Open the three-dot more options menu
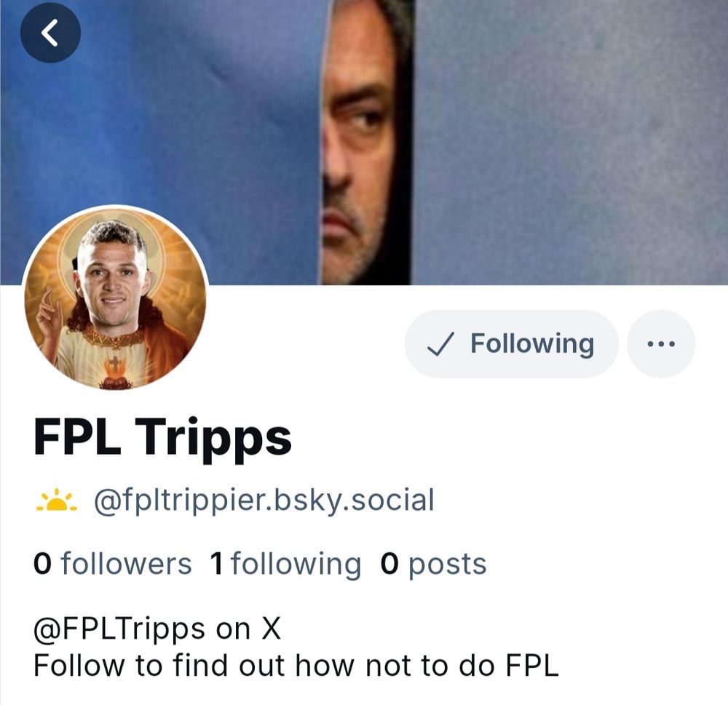This screenshot has width=728, height=705. [661, 344]
